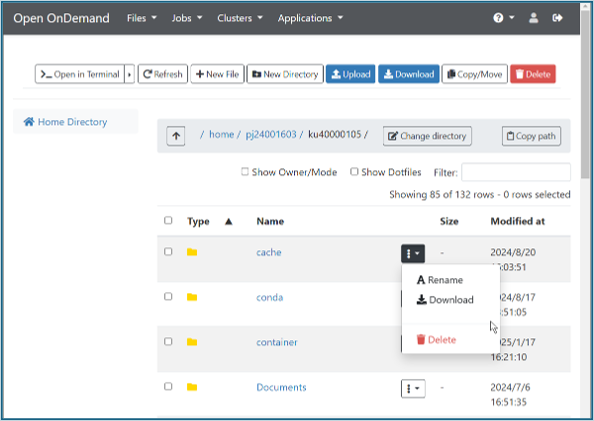Click the blue toolbar Download button

[409, 74]
